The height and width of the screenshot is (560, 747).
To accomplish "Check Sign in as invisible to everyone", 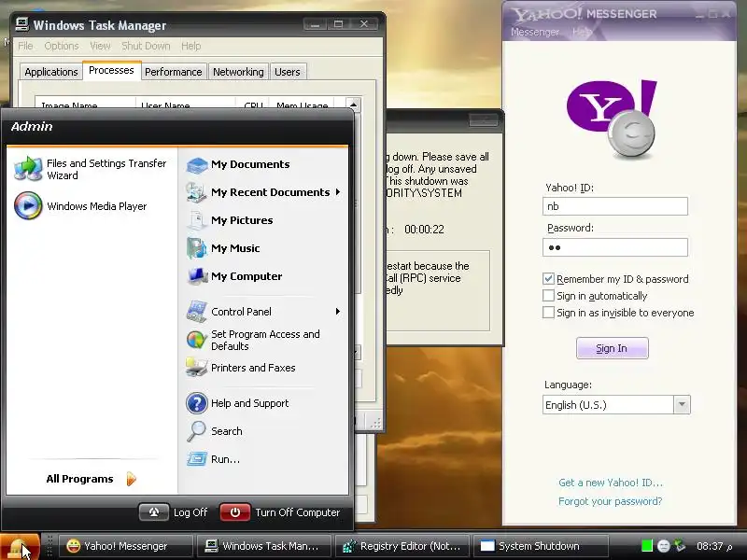I will click(x=548, y=313).
